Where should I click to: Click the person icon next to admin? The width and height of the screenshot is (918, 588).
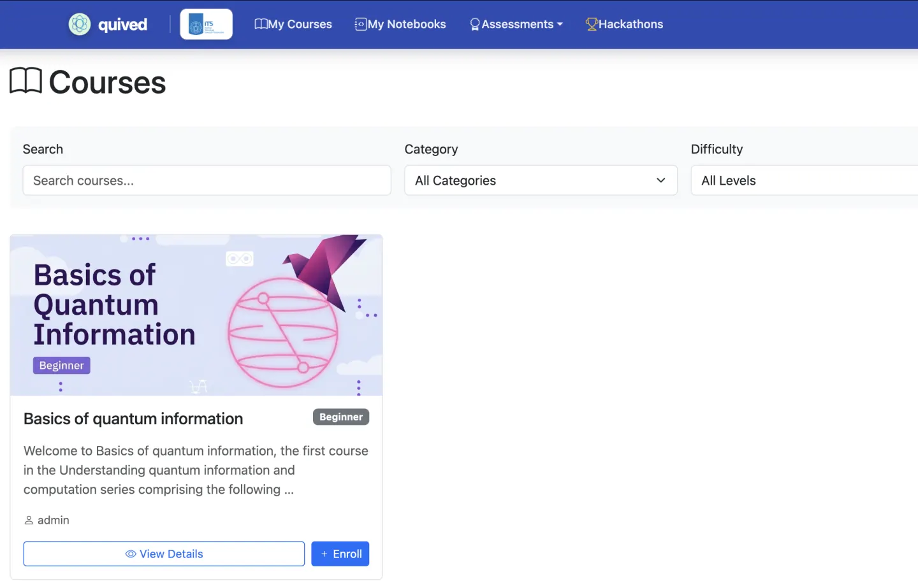[29, 520]
